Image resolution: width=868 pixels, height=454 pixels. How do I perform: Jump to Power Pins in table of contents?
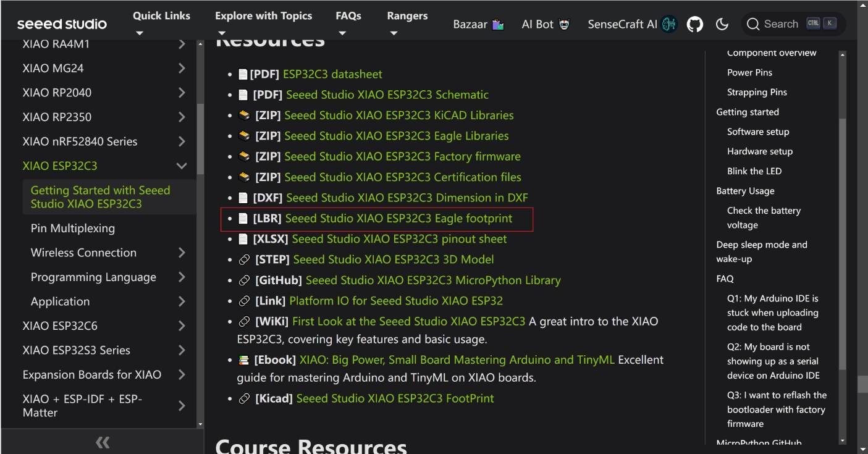(x=749, y=72)
